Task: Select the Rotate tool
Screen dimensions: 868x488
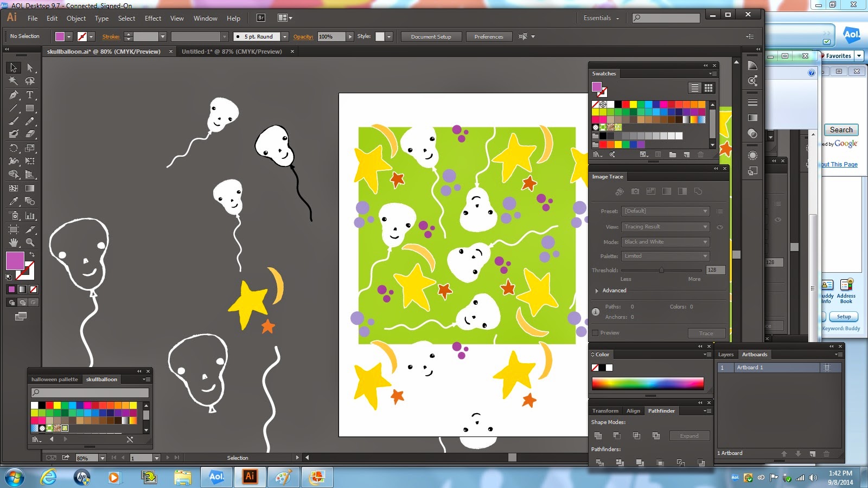Action: 14,147
